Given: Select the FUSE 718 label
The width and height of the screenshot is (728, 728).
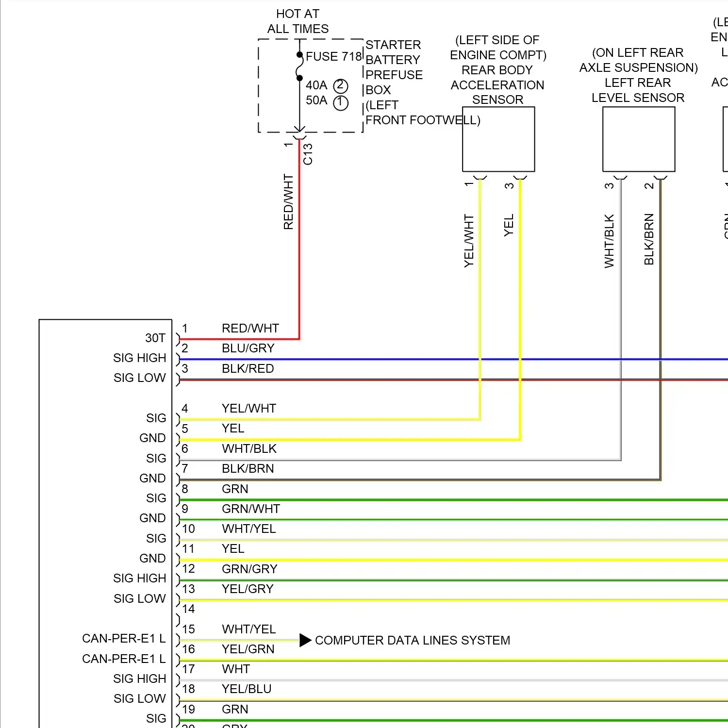Looking at the screenshot, I should coord(334,56).
